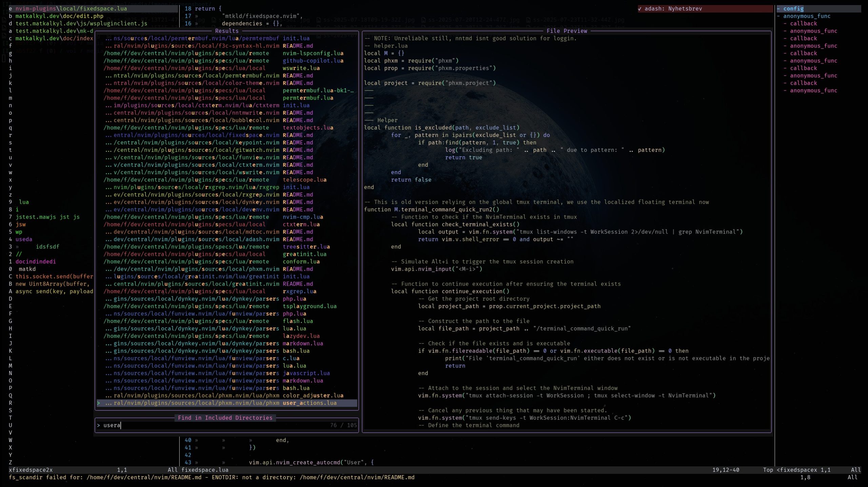The width and height of the screenshot is (868, 487).
Task: Click the 19,12-40 cursor position indicator
Action: (726, 470)
